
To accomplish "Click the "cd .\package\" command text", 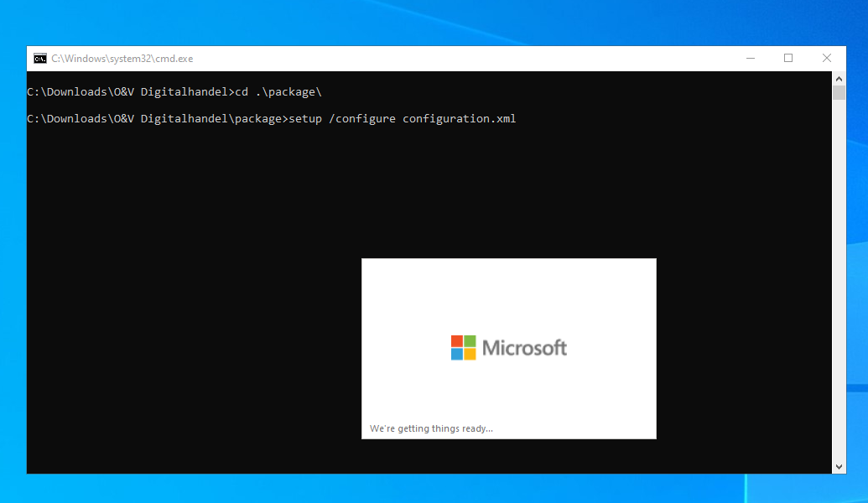I will coord(278,92).
